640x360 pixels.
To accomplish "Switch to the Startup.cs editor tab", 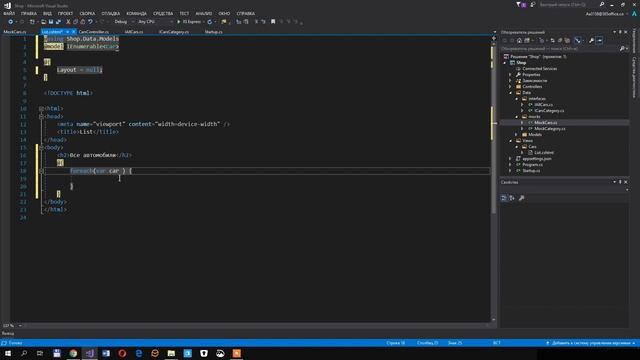I will point(213,32).
